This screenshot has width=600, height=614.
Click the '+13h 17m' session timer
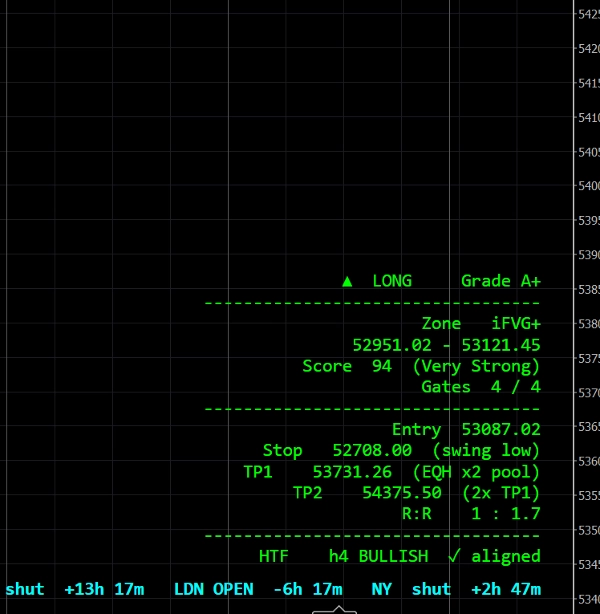(104, 589)
